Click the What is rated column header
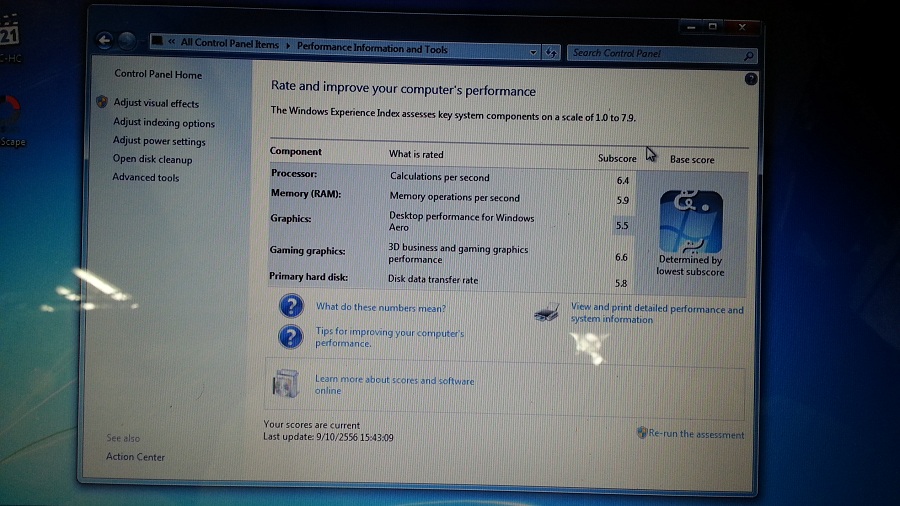 (x=416, y=154)
